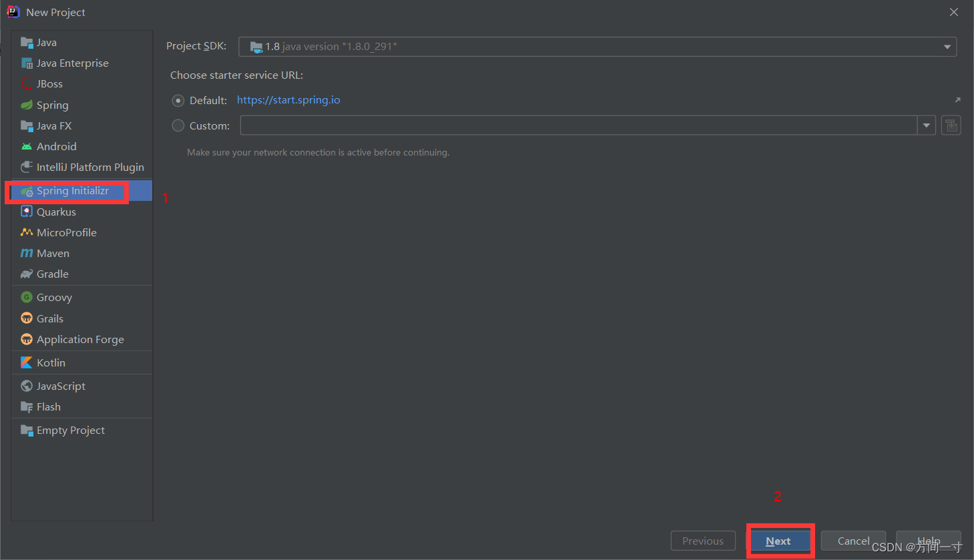Open the Project SDK dropdown
Image resolution: width=974 pixels, height=560 pixels.
tap(597, 47)
